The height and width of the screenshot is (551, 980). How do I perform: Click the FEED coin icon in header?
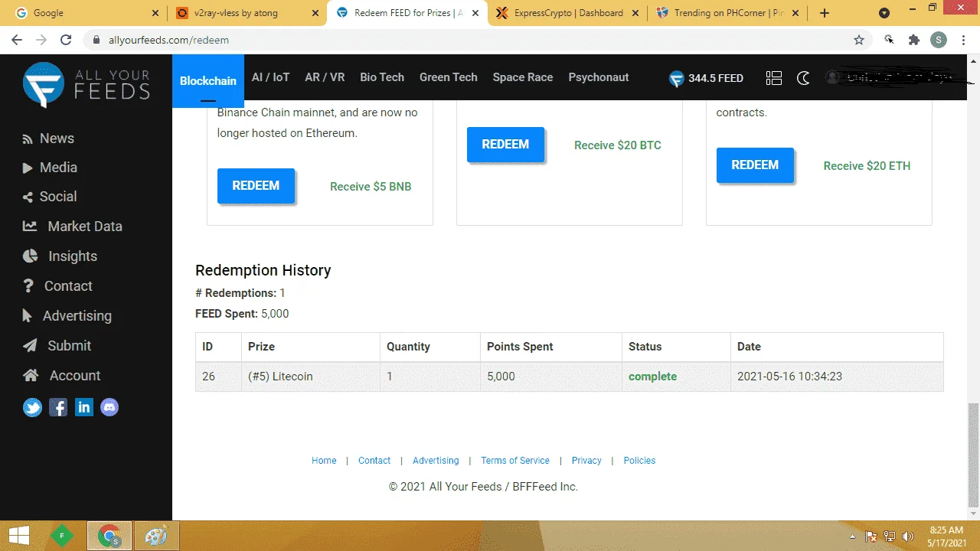click(x=676, y=79)
